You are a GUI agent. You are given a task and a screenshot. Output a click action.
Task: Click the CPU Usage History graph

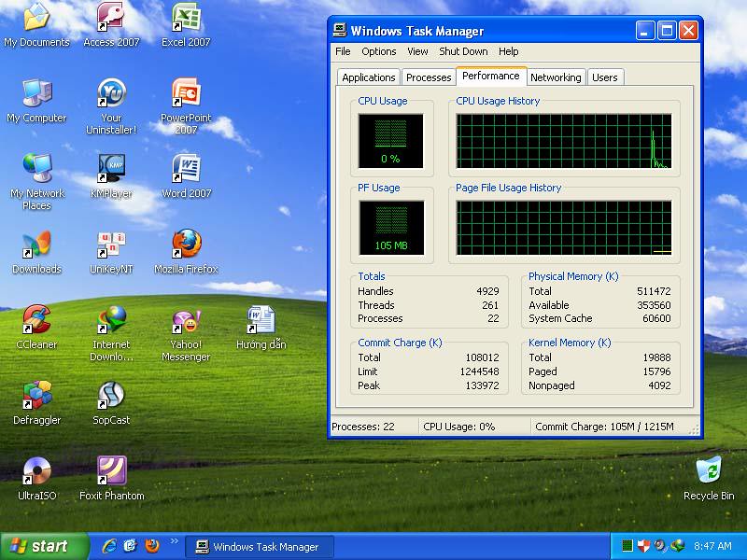pos(564,141)
